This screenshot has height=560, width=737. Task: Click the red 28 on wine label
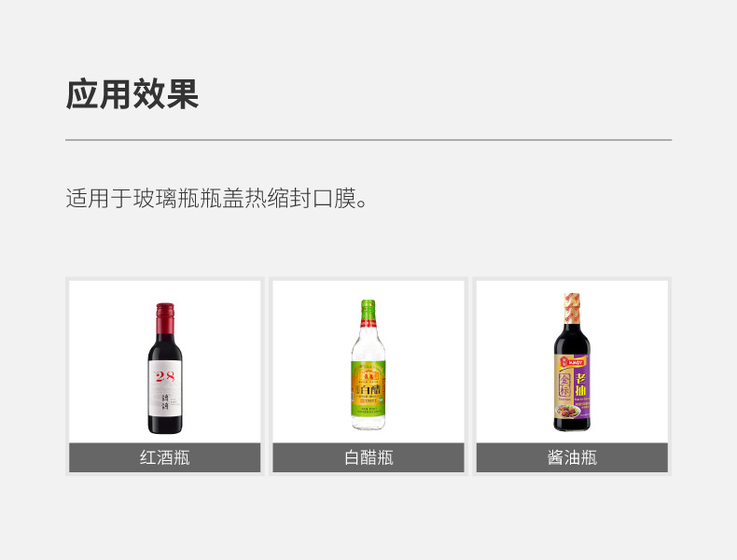click(165, 376)
